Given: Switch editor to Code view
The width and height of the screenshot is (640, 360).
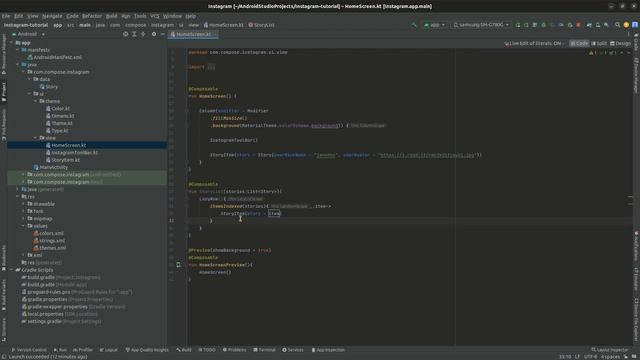Looking at the screenshot, I should (x=579, y=43).
